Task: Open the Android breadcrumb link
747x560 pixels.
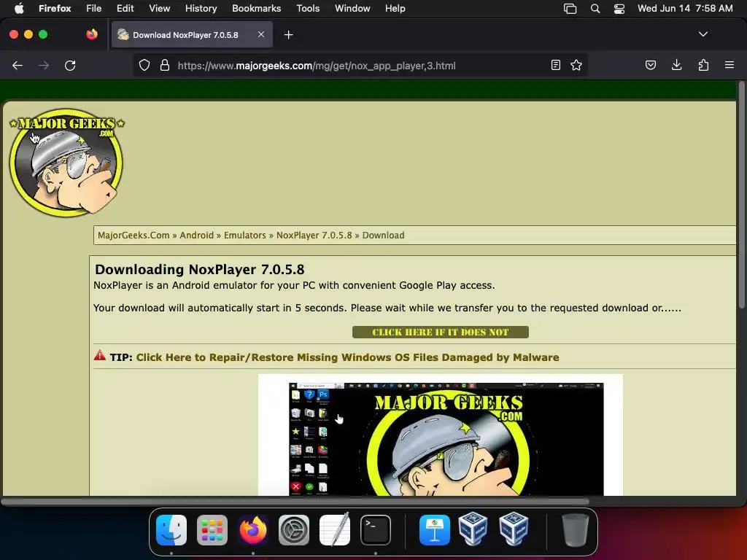Action: (x=196, y=236)
